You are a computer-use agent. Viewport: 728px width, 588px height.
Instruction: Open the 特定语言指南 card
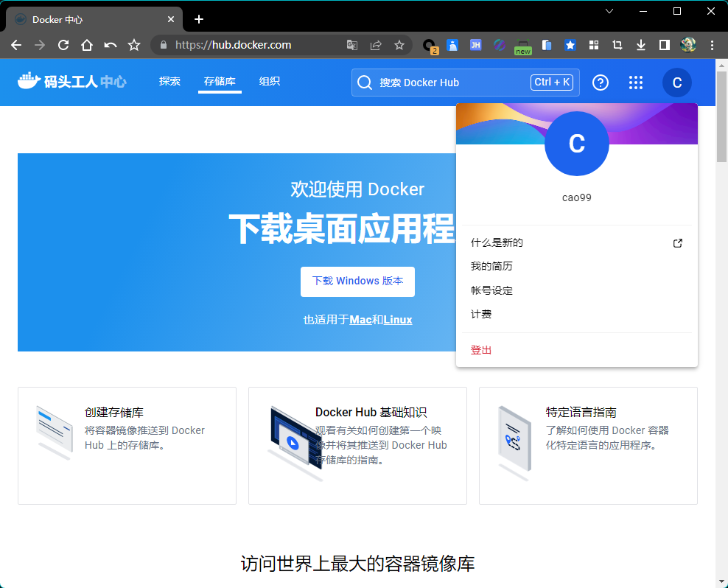click(x=588, y=445)
